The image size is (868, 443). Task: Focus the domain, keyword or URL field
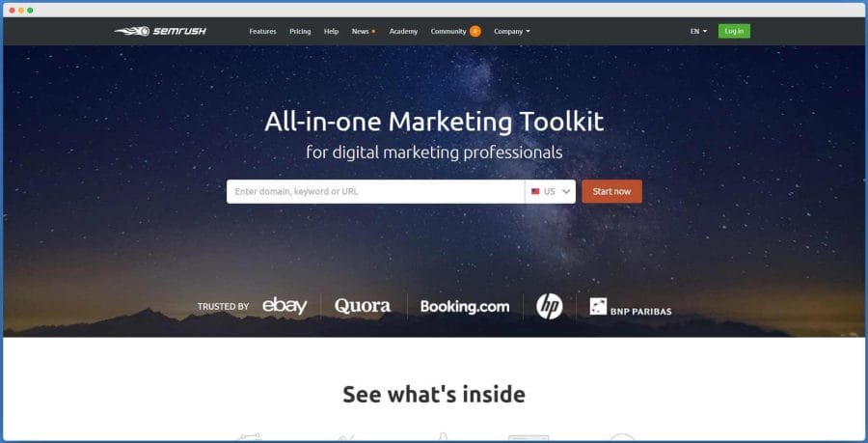(375, 192)
